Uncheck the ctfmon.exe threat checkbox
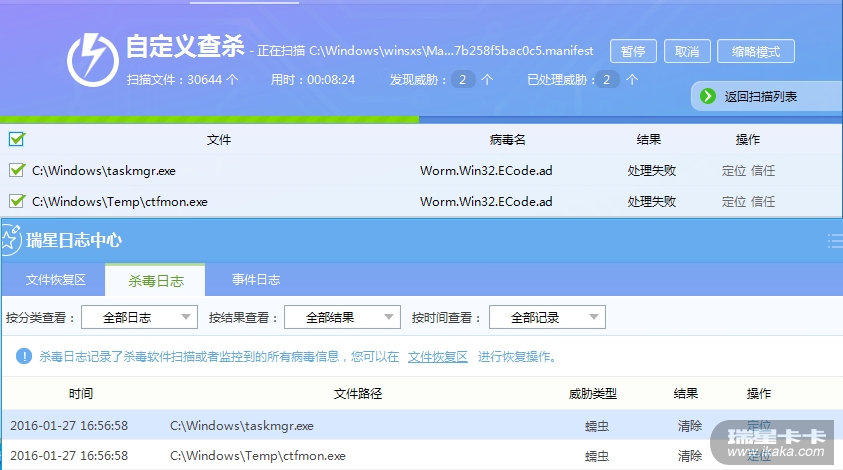This screenshot has height=470, width=843. tap(17, 201)
